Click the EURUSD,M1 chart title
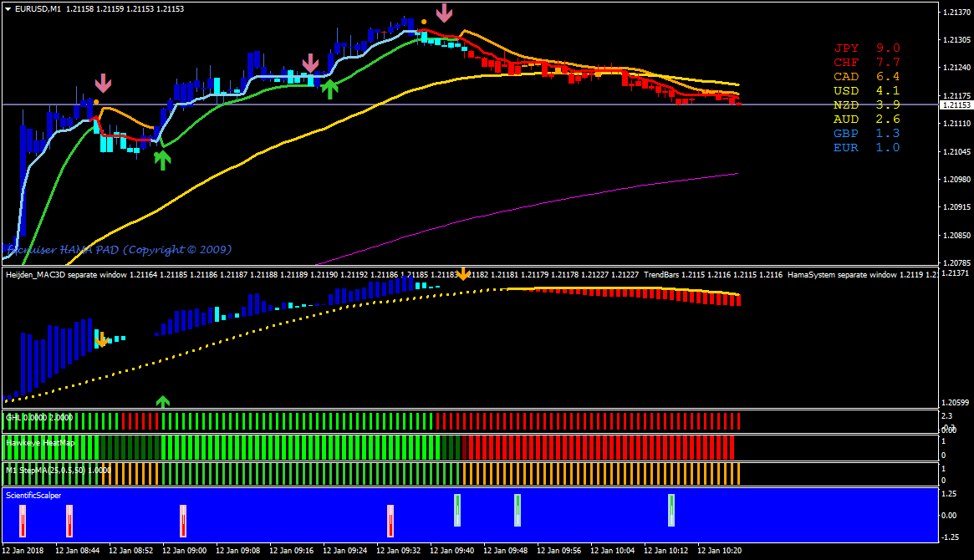Image resolution: width=974 pixels, height=560 pixels. [x=38, y=8]
